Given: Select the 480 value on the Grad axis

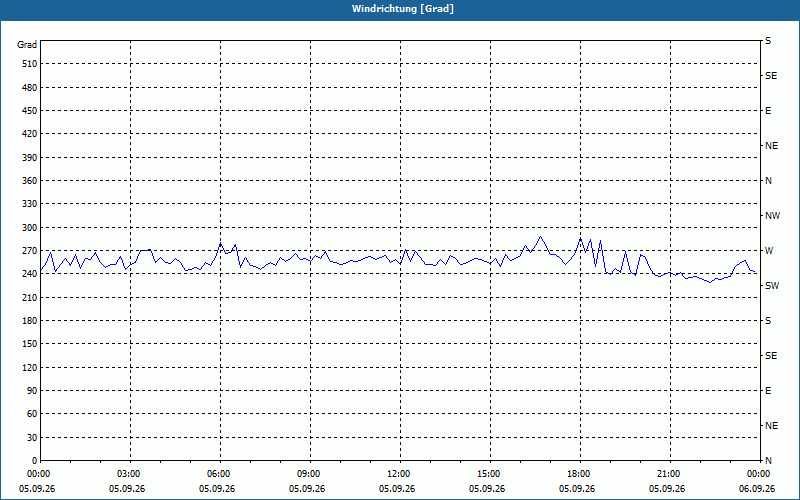Looking at the screenshot, I should tap(30, 88).
